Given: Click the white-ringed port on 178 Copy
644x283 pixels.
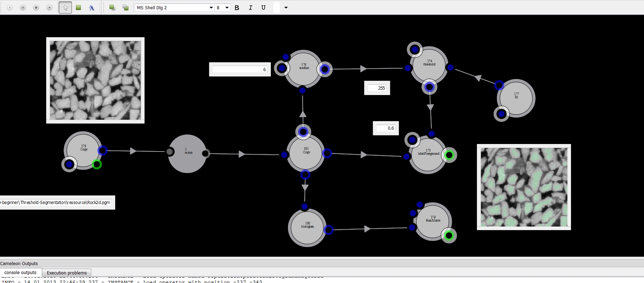Looking at the screenshot, I should tap(69, 164).
